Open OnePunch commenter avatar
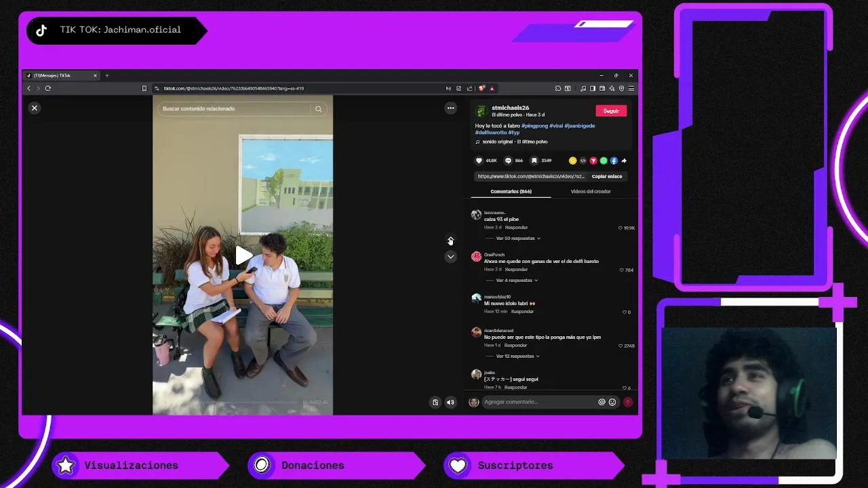Screen dimensions: 868x488 (x=476, y=256)
